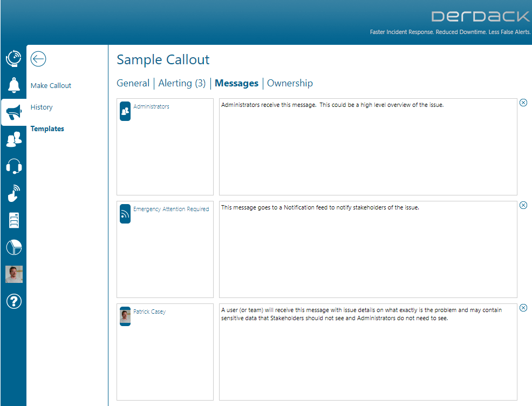Switch to the Alerting (3) tab
Image resolution: width=532 pixels, height=406 pixels.
tap(182, 83)
